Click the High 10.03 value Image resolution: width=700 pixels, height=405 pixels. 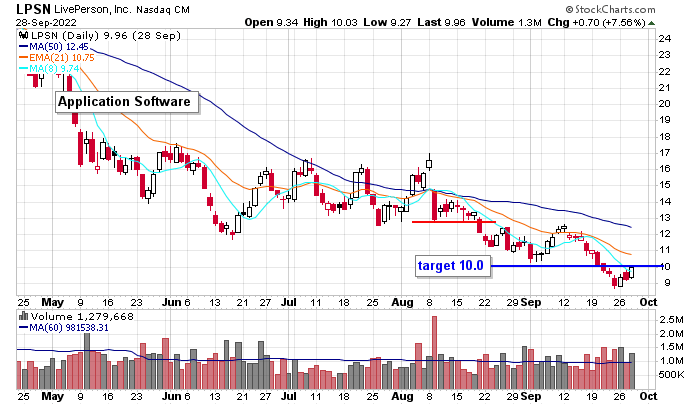(330, 22)
